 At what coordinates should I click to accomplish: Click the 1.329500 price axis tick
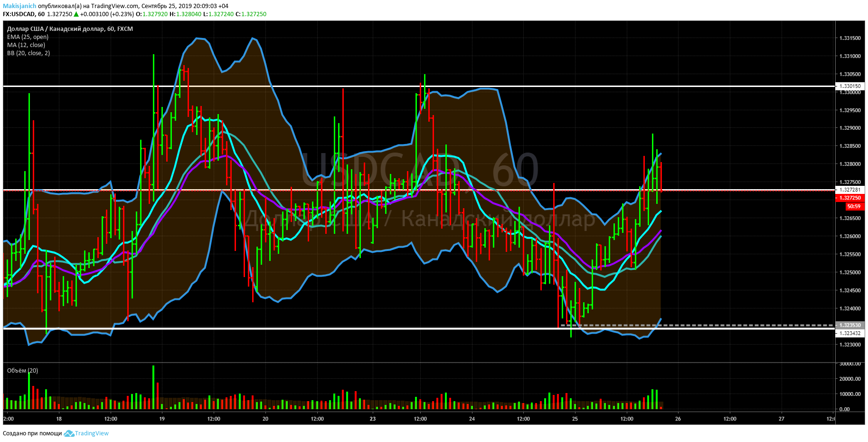[850, 110]
